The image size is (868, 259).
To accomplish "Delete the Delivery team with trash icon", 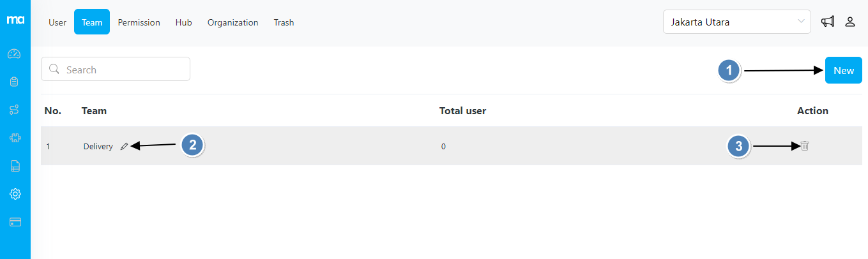I will pyautogui.click(x=805, y=146).
